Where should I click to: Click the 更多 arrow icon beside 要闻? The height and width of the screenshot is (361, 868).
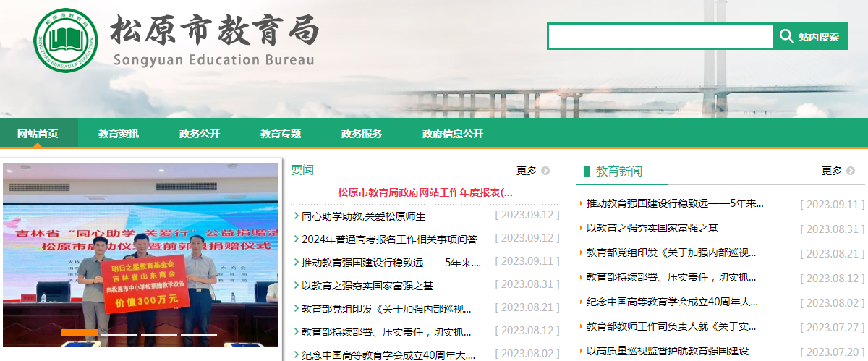click(545, 171)
